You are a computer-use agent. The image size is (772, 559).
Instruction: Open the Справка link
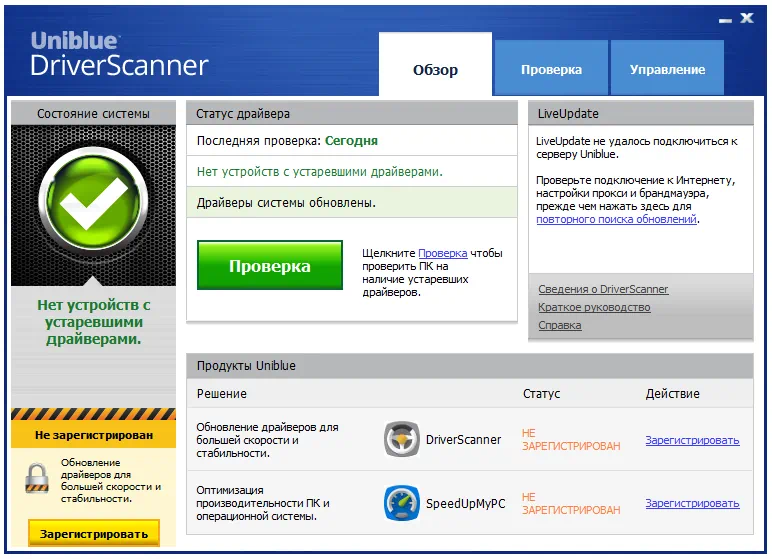560,326
